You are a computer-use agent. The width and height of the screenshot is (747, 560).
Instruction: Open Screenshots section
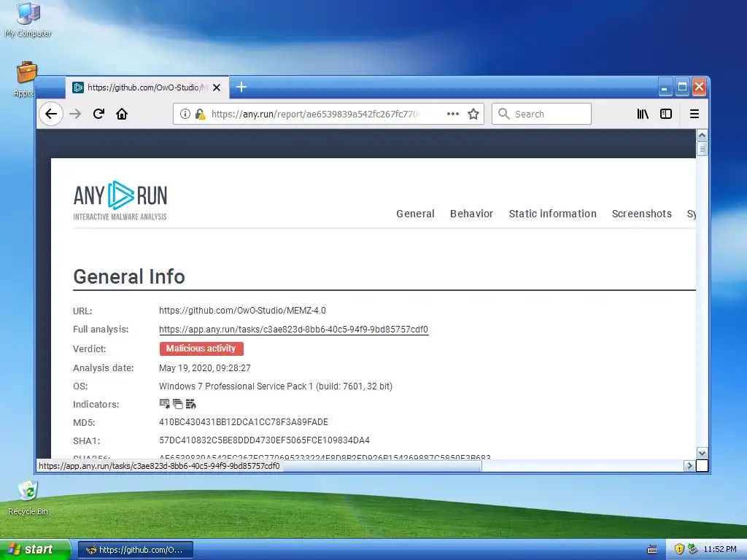pyautogui.click(x=642, y=214)
